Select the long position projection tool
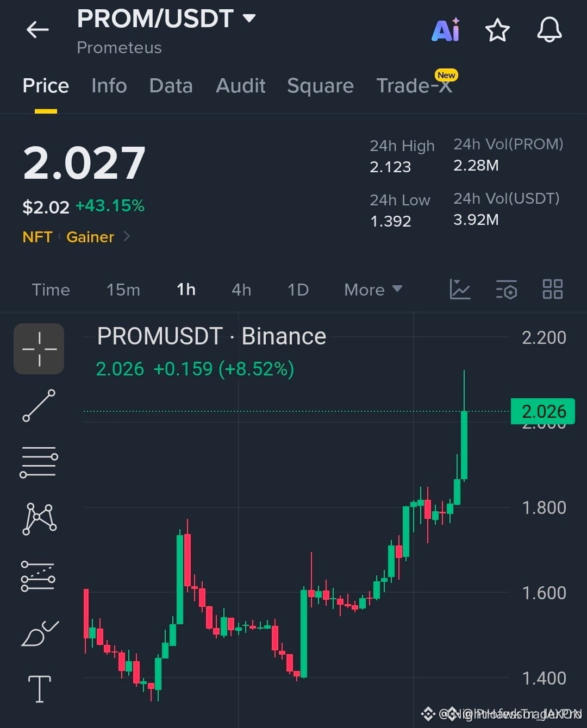The width and height of the screenshot is (587, 728). click(38, 576)
